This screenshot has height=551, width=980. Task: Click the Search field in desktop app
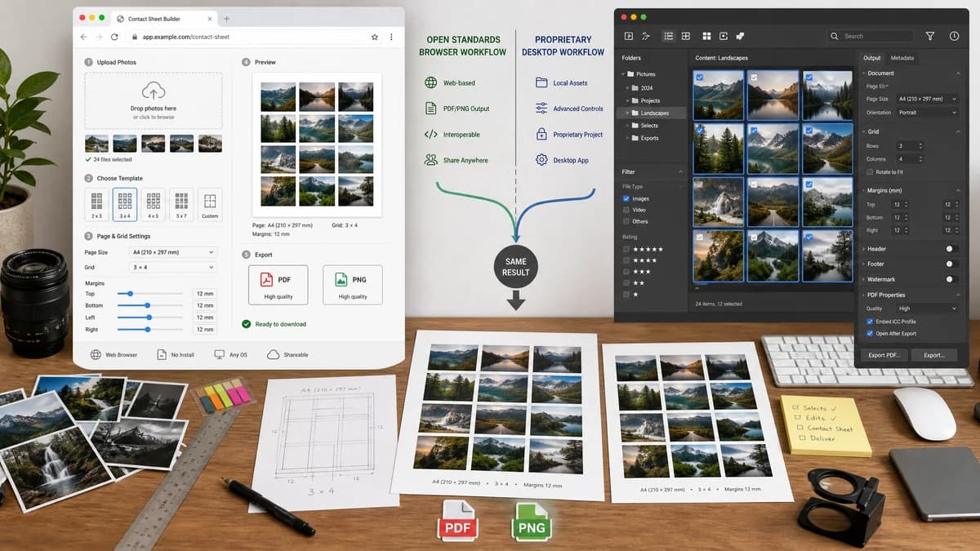[870, 36]
